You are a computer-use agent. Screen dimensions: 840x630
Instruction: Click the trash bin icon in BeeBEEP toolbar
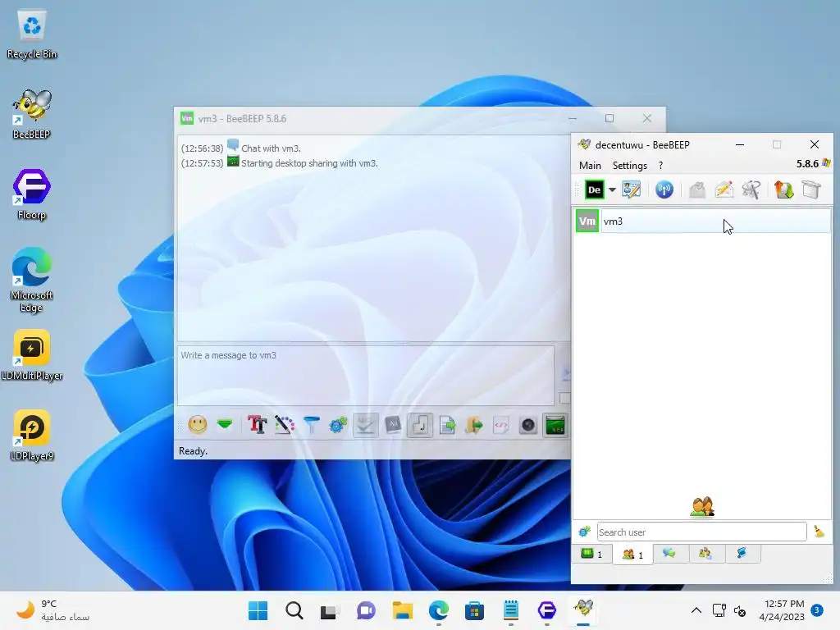point(811,189)
